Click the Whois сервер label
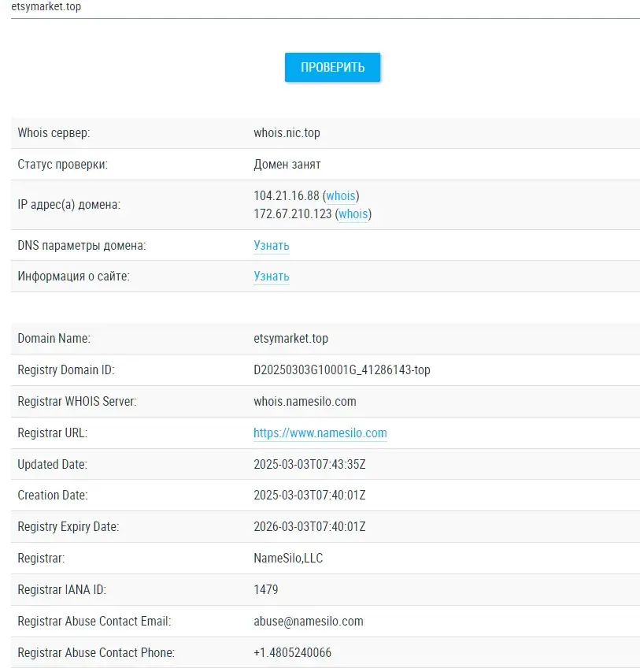 (54, 133)
